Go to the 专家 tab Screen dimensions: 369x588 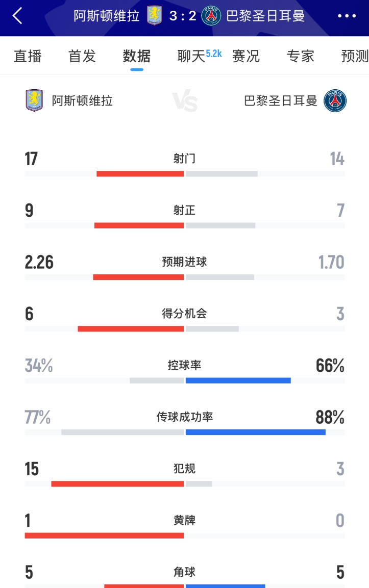pyautogui.click(x=301, y=56)
